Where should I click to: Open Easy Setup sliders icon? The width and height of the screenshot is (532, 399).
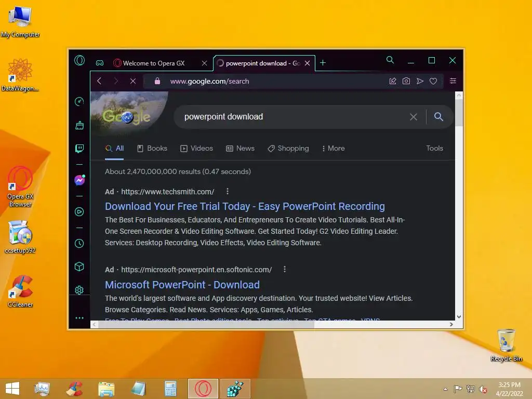[453, 81]
